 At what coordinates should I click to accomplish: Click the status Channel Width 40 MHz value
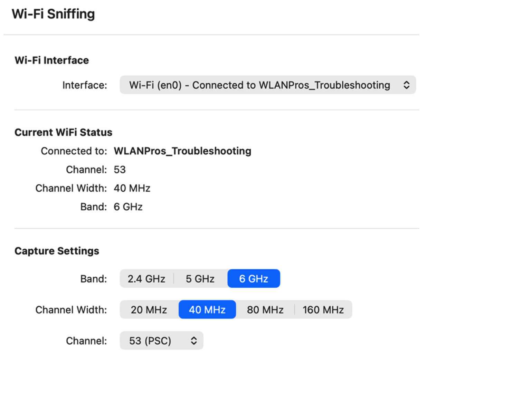click(132, 188)
